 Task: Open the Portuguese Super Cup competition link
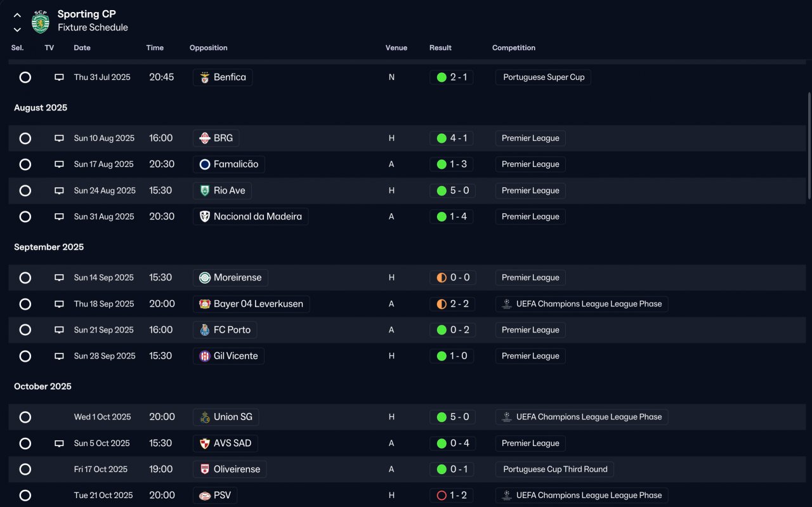coord(543,77)
